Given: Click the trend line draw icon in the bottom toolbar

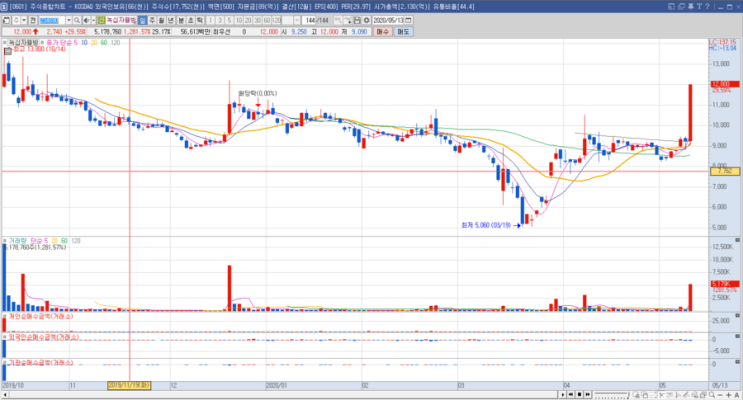Looking at the screenshot, I should coord(686,394).
